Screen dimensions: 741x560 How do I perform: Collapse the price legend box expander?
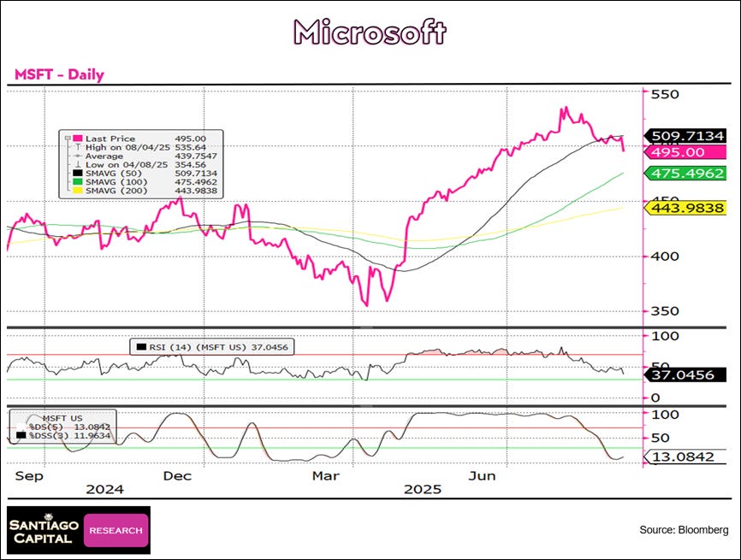[68, 139]
